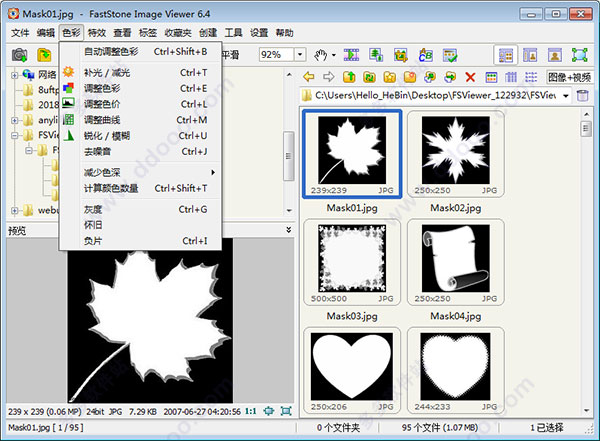Open the 帮助 menu

[285, 33]
